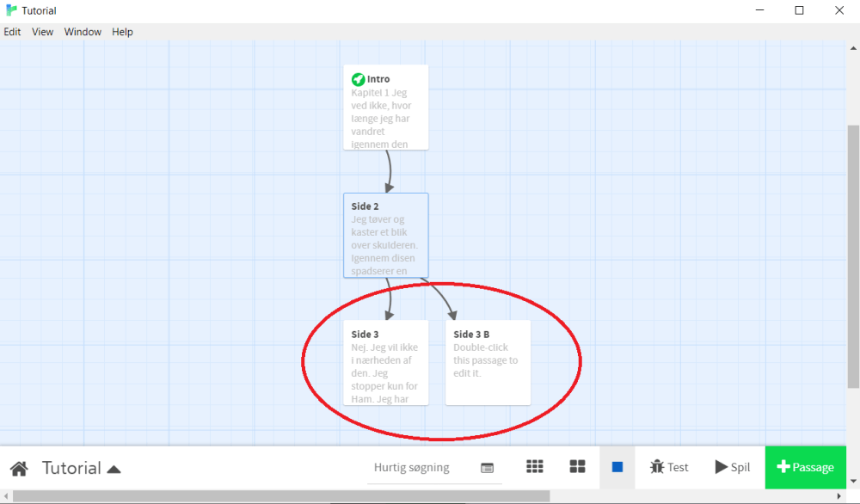
Task: Go to the home library icon
Action: tap(19, 469)
